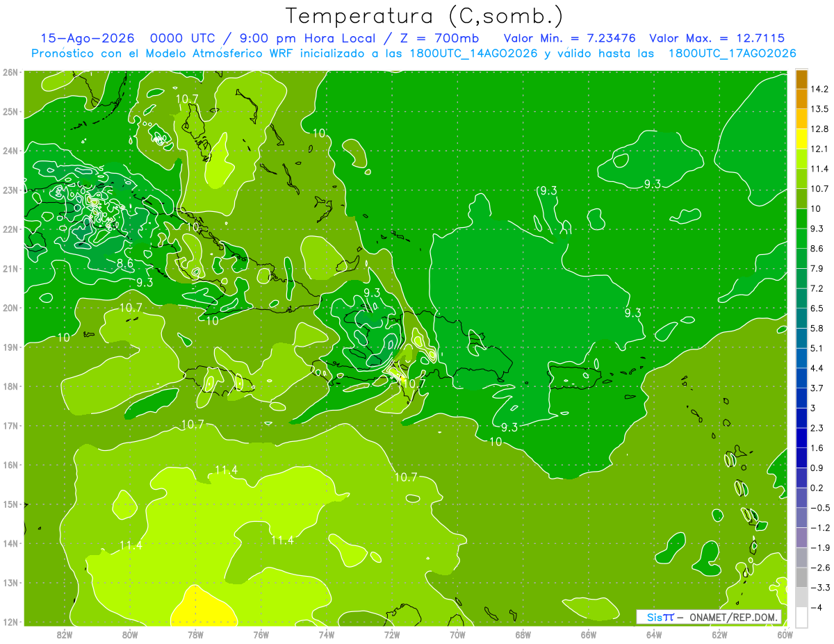The height and width of the screenshot is (644, 834).
Task: Click the 16N latitude label
Action: point(10,465)
